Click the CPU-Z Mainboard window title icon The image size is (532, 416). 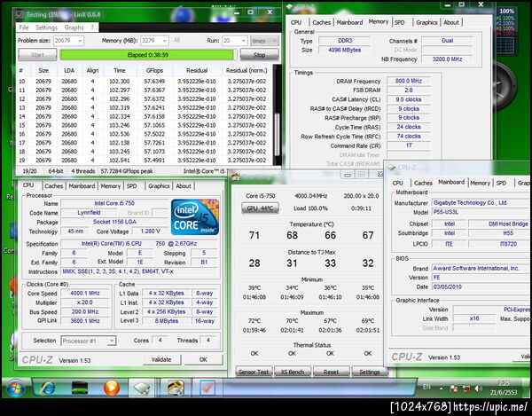(392, 168)
